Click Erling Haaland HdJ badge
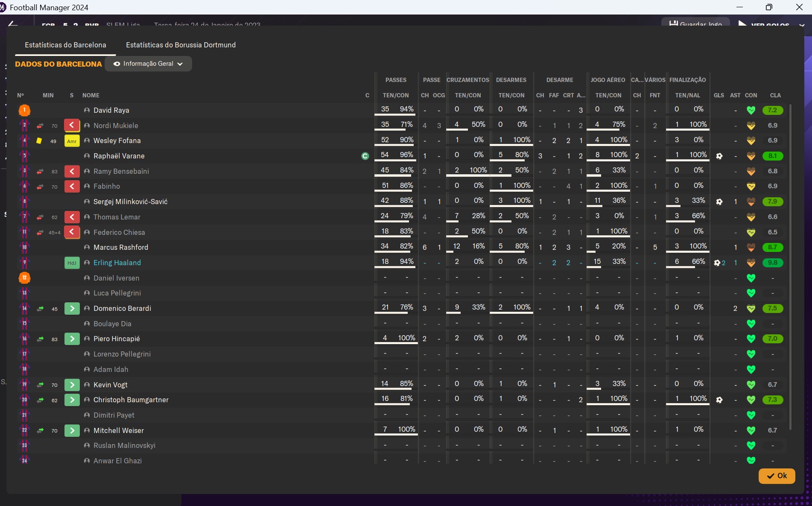This screenshot has height=506, width=812. [72, 263]
